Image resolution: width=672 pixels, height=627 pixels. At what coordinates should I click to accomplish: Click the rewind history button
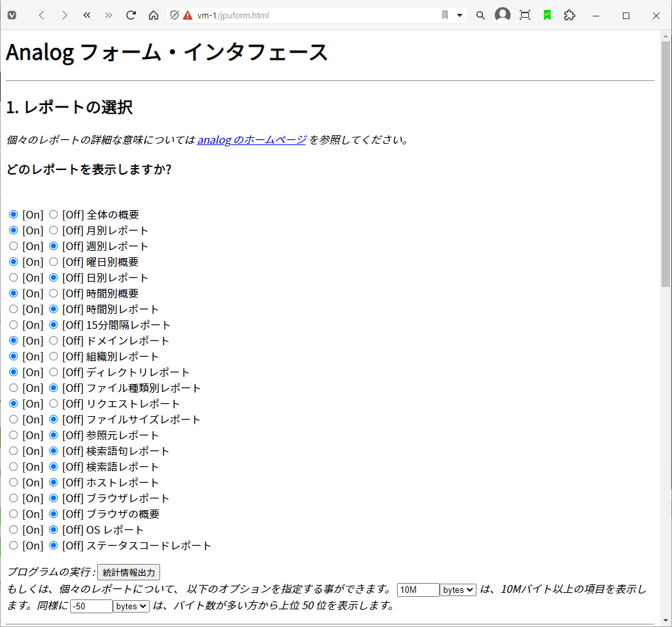(x=87, y=16)
